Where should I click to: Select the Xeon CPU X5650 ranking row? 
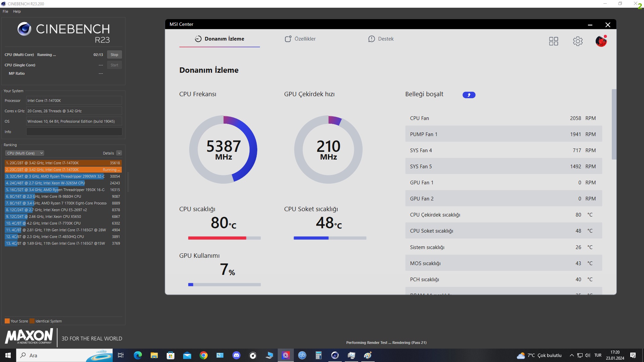click(63, 217)
